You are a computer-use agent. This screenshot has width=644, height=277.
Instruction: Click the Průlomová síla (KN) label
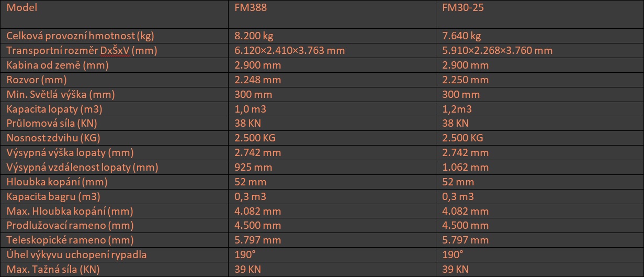pos(53,124)
